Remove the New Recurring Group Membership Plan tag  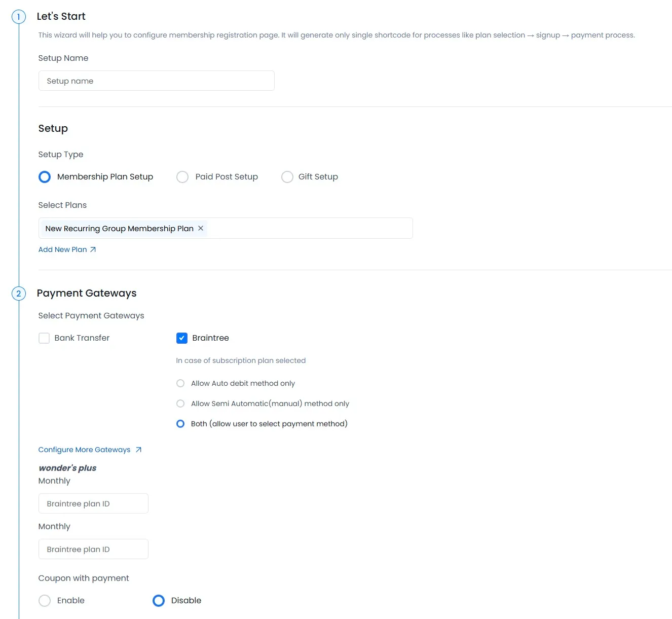pos(201,228)
